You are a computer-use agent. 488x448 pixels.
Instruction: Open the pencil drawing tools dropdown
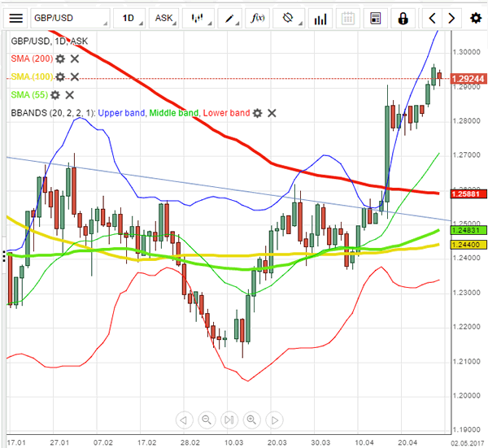(230, 19)
